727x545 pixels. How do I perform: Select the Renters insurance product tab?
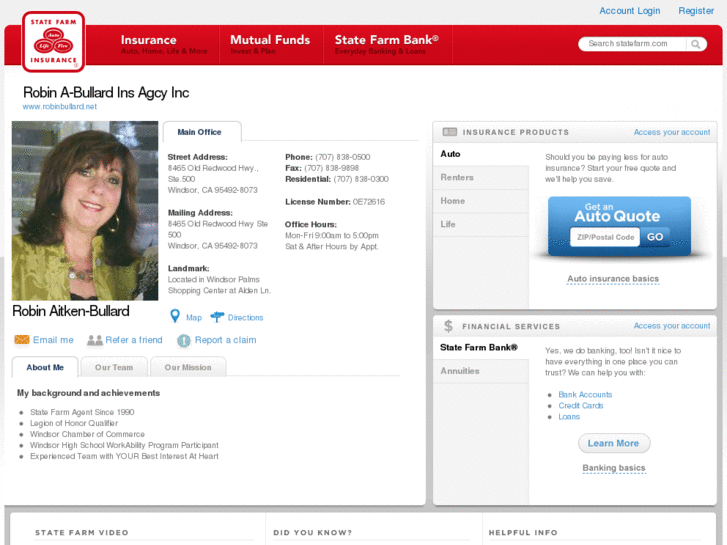click(481, 177)
